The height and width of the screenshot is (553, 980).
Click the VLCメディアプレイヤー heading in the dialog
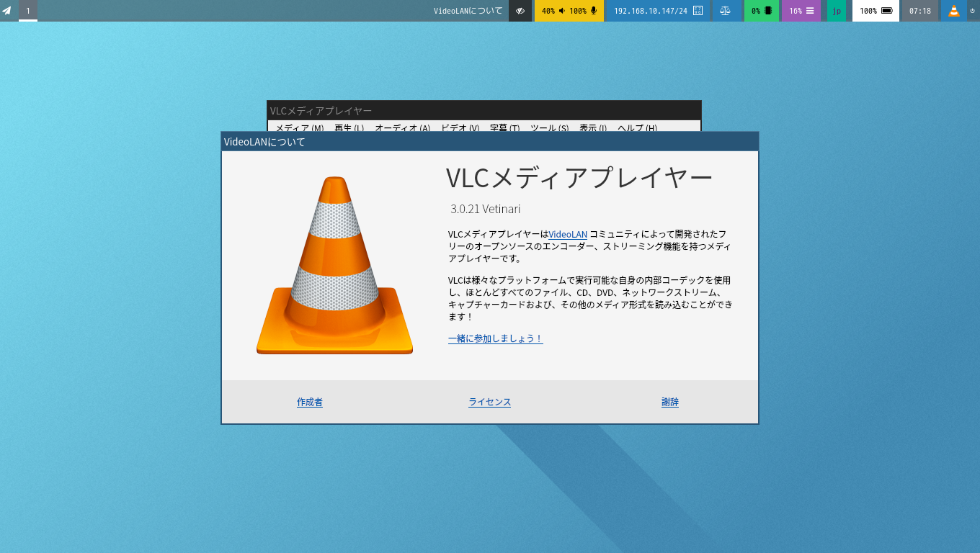pos(579,177)
